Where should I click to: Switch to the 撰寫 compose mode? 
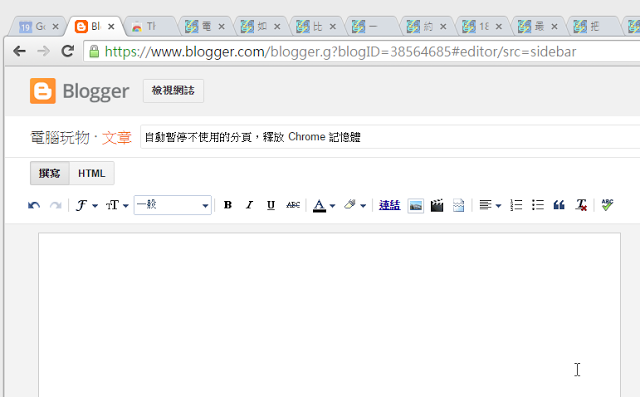point(50,173)
